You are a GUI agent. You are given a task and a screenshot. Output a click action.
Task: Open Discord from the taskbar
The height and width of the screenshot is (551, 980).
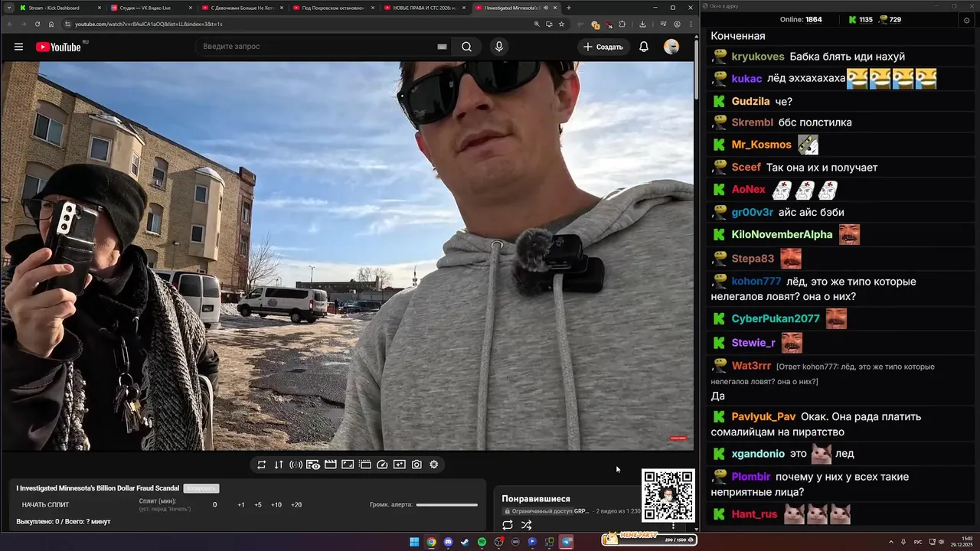click(x=448, y=542)
